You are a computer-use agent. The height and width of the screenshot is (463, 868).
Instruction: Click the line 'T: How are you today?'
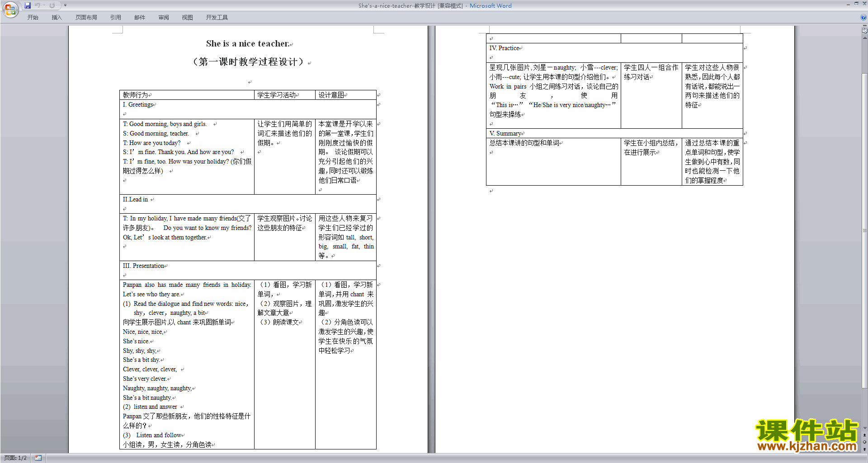152,143
